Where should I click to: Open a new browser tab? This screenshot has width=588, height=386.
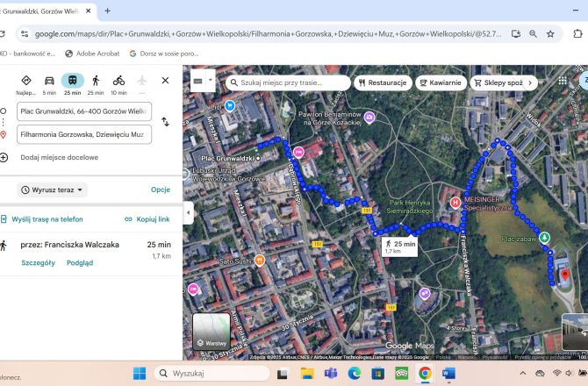coord(107,11)
